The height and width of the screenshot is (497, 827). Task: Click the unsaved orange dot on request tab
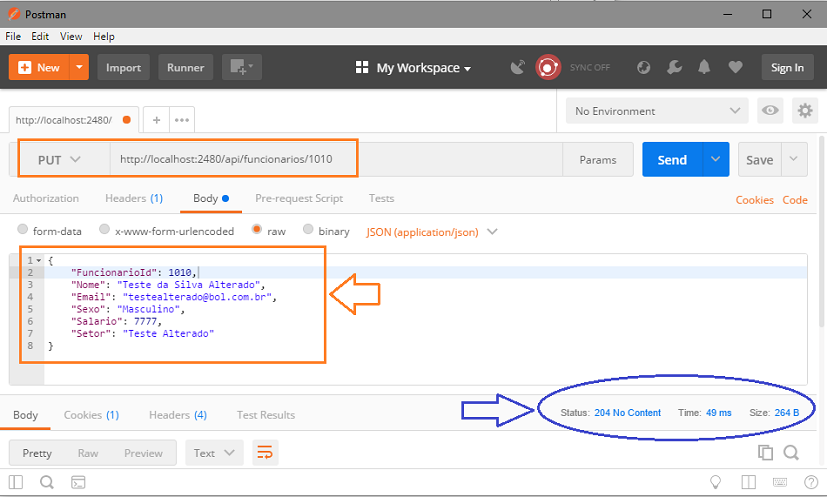click(127, 120)
